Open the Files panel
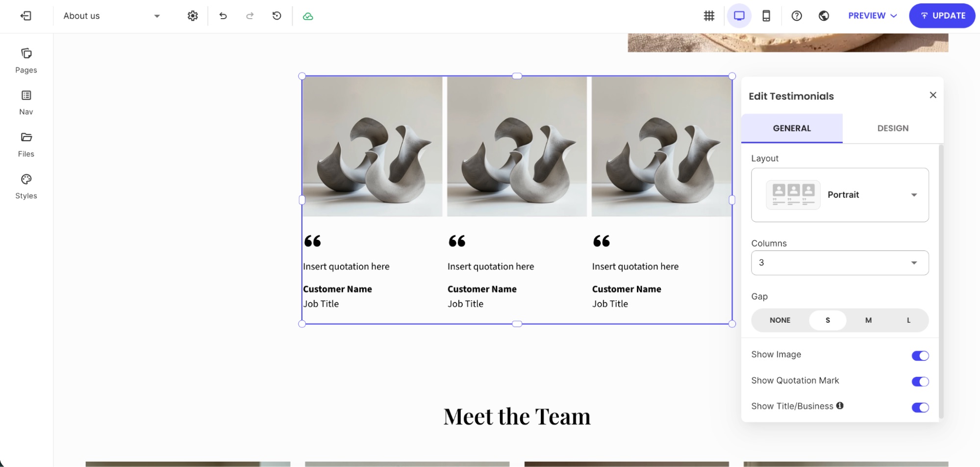The width and height of the screenshot is (980, 467). [26, 145]
